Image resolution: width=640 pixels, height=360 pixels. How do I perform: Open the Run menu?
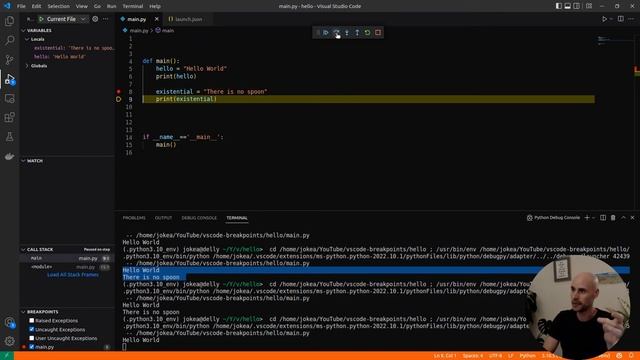(111, 6)
